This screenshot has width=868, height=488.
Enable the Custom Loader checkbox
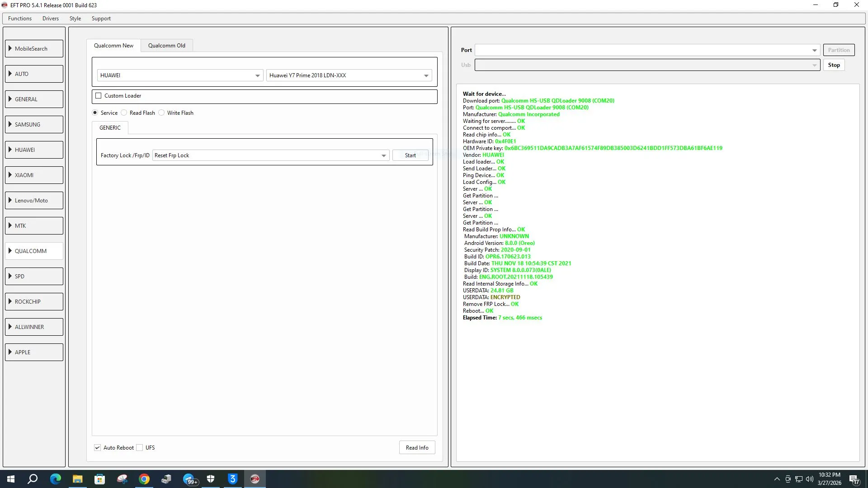point(99,96)
